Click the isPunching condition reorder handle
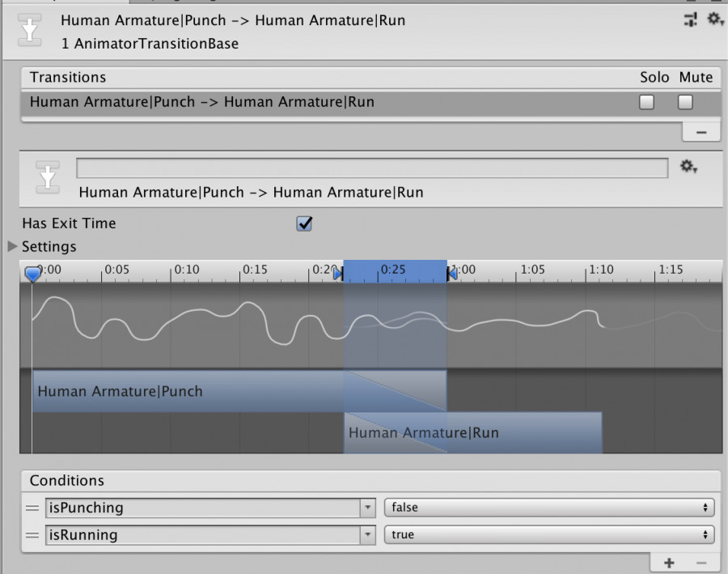The image size is (728, 574). coord(32,508)
